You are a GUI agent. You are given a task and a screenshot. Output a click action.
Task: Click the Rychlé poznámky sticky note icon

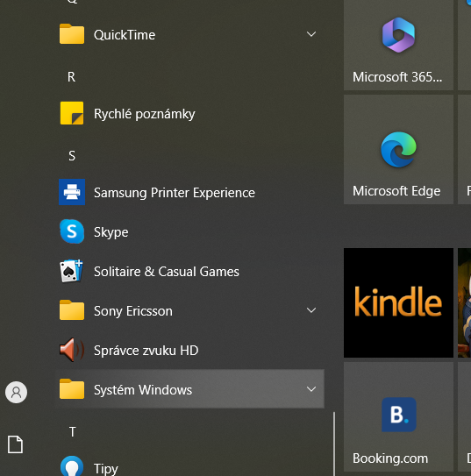[72, 113]
